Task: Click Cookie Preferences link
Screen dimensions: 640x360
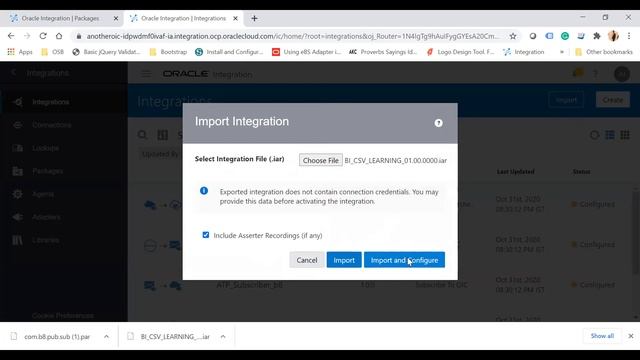Action: [63, 316]
